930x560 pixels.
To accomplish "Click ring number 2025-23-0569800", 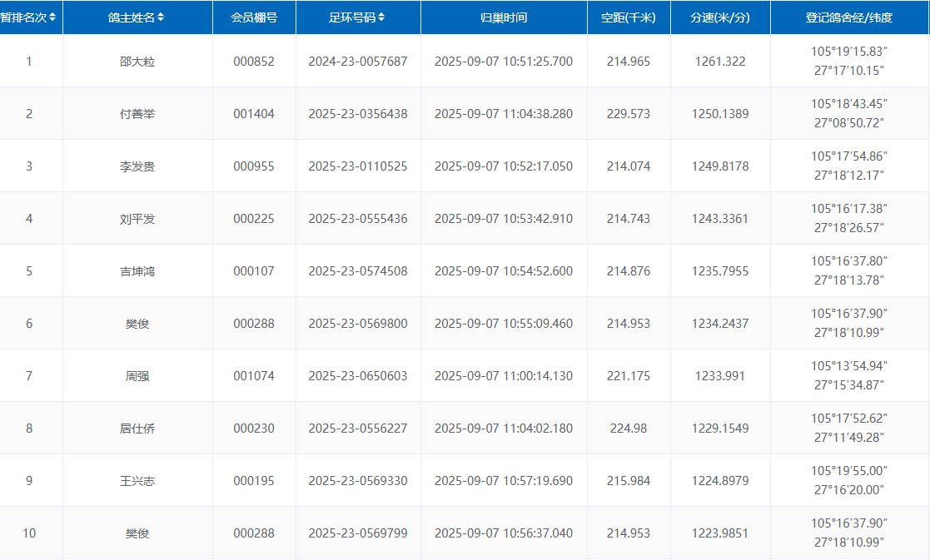I will (x=358, y=324).
